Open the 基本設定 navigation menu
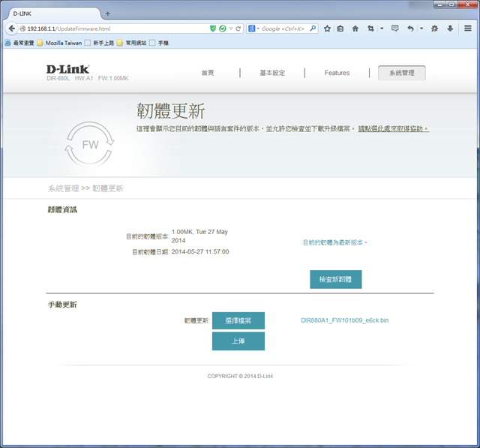 click(272, 73)
